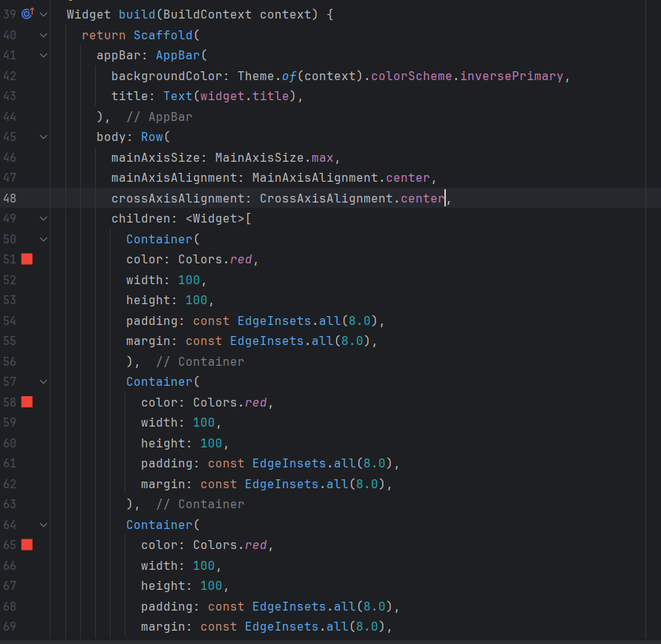Fold the second Container on line 57
Screen dimensions: 661x644
[44, 382]
